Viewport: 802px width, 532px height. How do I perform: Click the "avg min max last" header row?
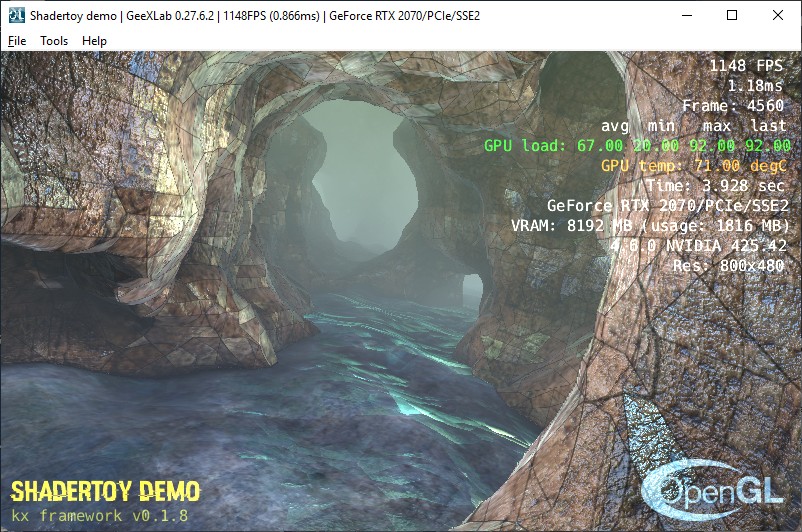(694, 125)
